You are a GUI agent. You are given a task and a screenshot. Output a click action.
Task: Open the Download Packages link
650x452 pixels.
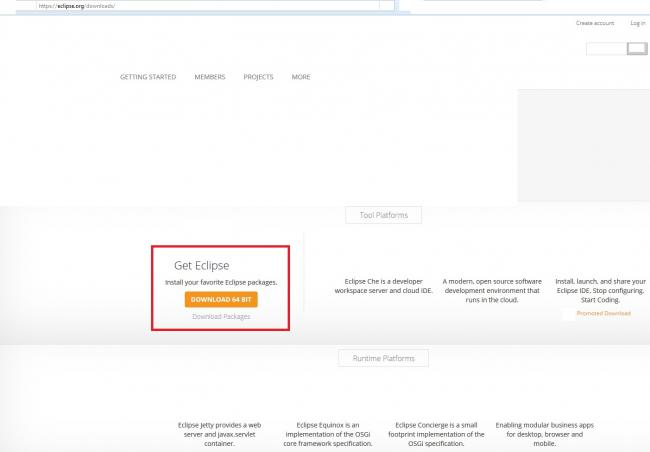pyautogui.click(x=221, y=316)
